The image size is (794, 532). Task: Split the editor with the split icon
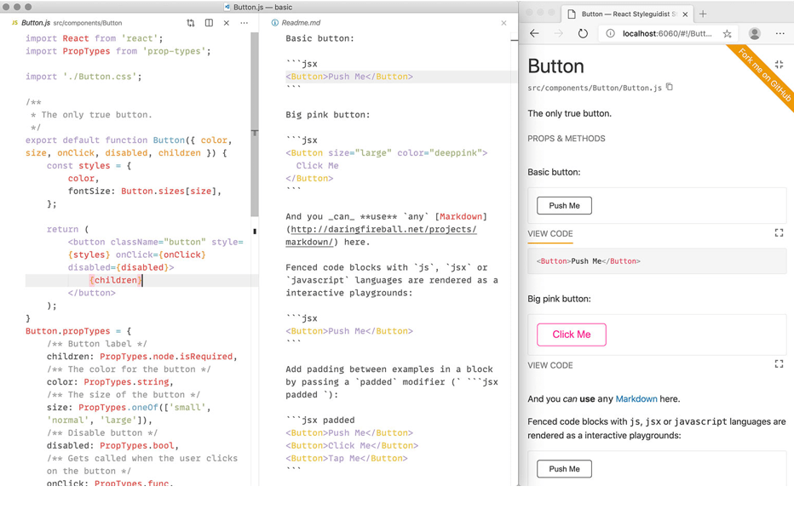209,23
